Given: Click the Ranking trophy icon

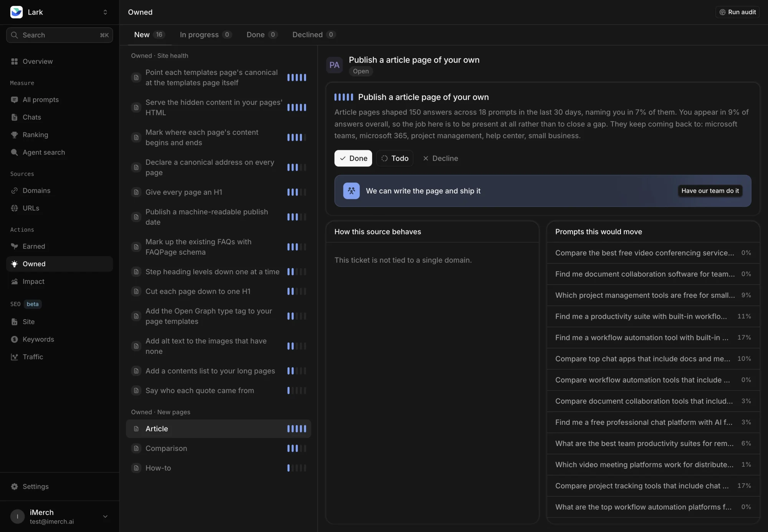Looking at the screenshot, I should click(x=15, y=135).
